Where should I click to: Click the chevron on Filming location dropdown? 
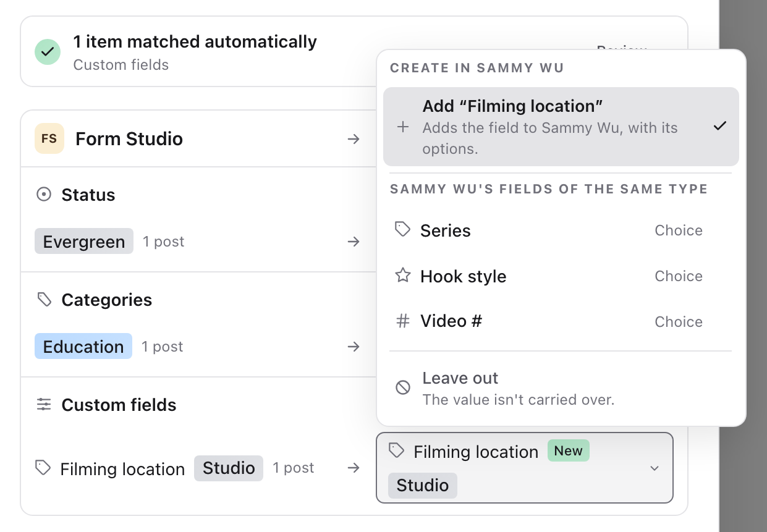655,468
